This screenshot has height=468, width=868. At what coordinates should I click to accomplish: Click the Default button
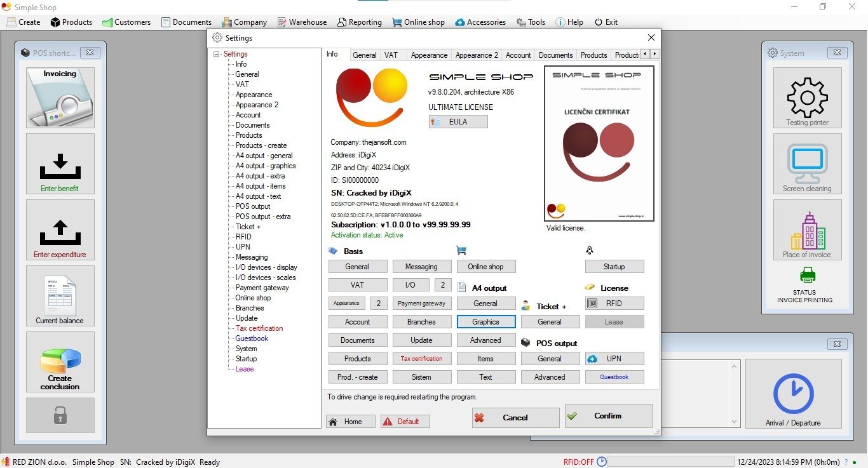405,422
